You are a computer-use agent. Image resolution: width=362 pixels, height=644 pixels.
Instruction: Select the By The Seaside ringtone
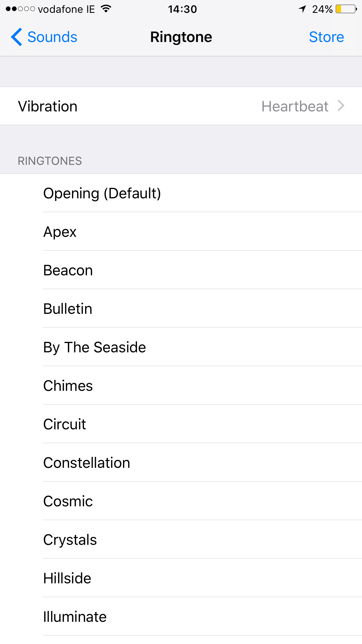pos(94,347)
